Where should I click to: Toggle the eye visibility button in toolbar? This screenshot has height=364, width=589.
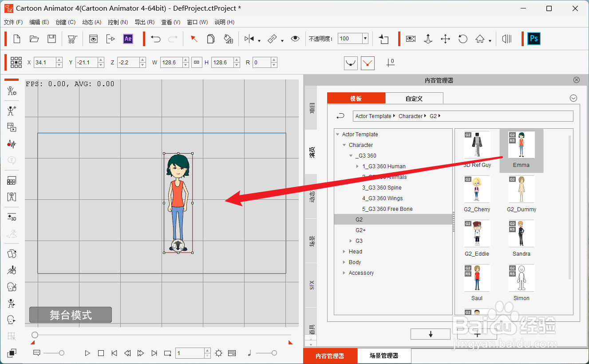click(x=295, y=39)
